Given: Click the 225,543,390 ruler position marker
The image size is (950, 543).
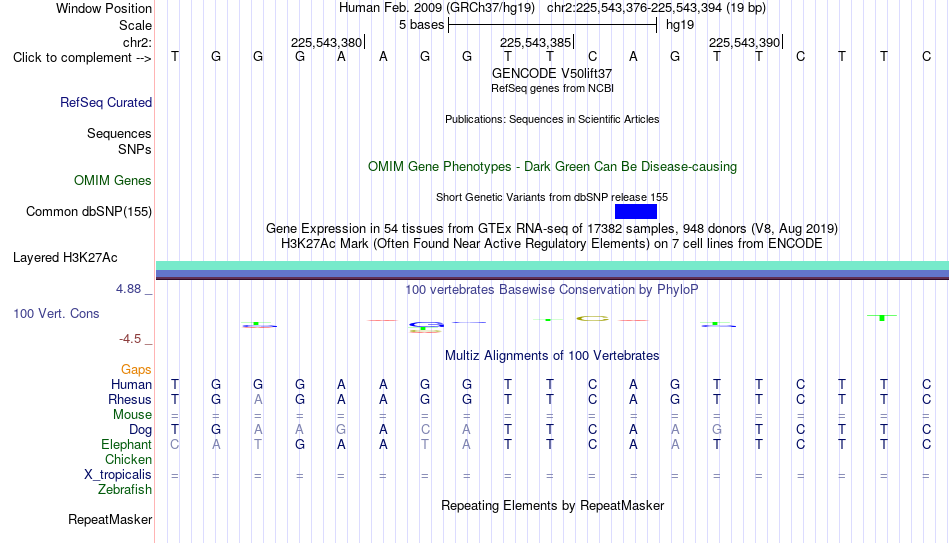Looking at the screenshot, I should coord(744,42).
